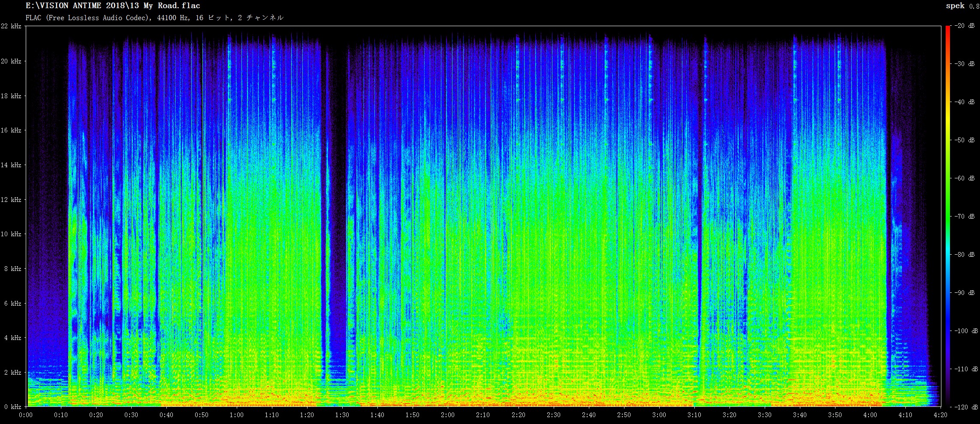This screenshot has height=424, width=980.
Task: Click the "-70 dB" scale label
Action: (965, 217)
